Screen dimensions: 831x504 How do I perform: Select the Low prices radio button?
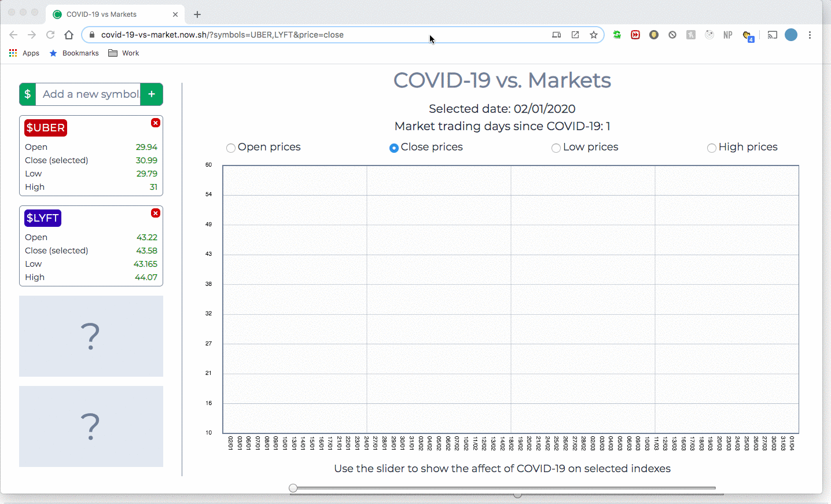pyautogui.click(x=556, y=148)
